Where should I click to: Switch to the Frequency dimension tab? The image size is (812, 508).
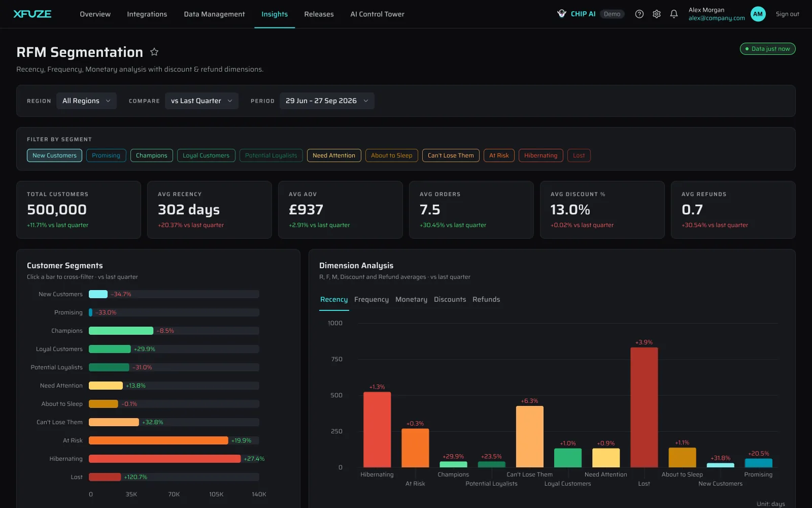[371, 299]
